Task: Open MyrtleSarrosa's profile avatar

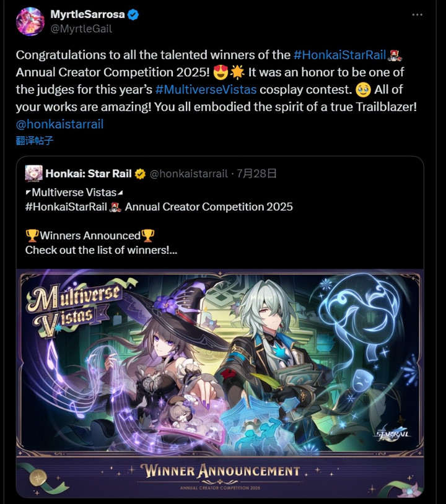Action: click(x=30, y=22)
